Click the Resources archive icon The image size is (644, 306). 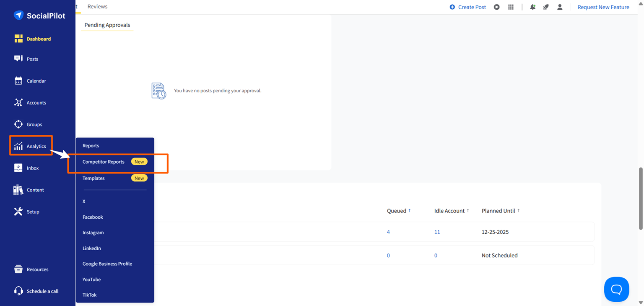[18, 269]
